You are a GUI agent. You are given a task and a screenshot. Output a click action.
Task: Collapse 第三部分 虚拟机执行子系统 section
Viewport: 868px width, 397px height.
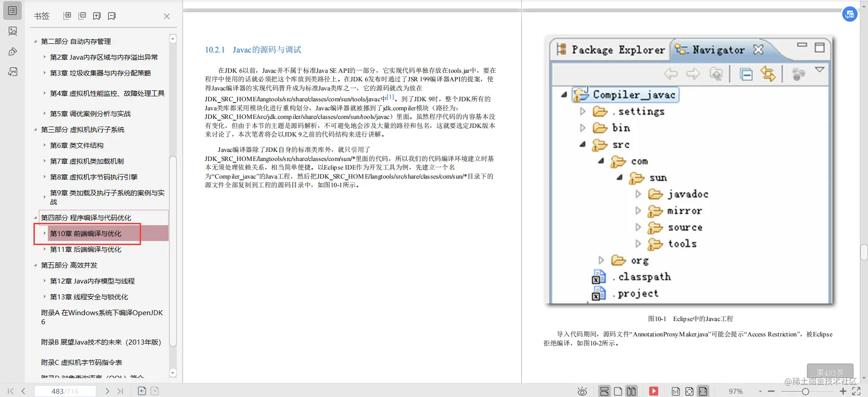[x=35, y=130]
